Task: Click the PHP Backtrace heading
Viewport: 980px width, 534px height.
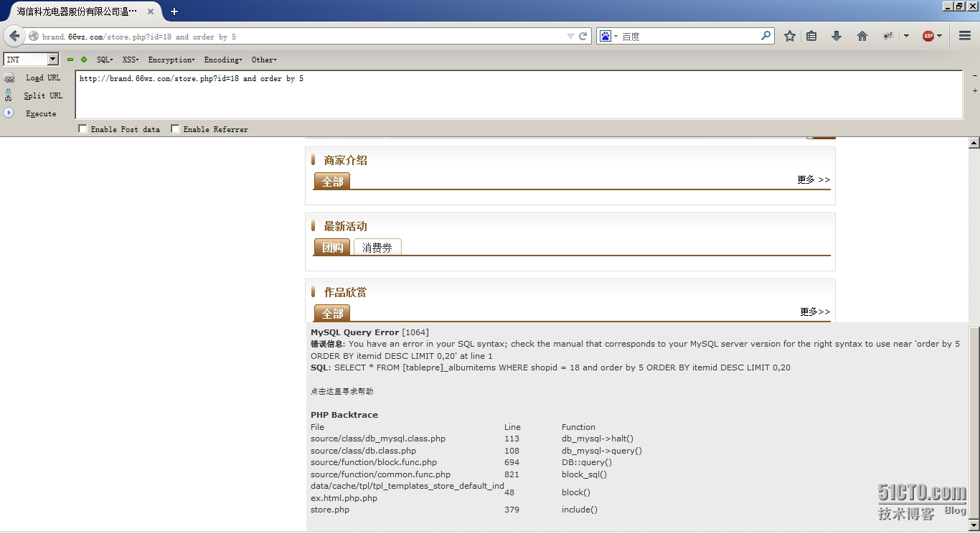Action: pyautogui.click(x=344, y=415)
